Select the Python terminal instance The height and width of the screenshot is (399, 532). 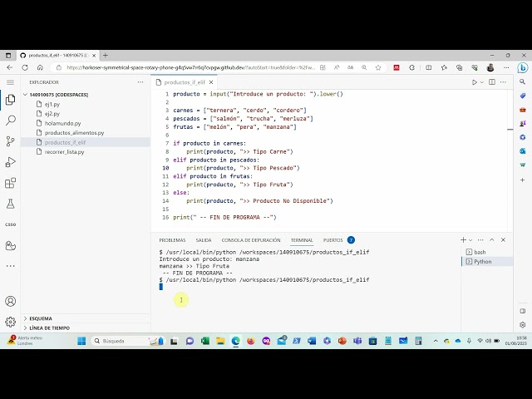click(x=487, y=262)
